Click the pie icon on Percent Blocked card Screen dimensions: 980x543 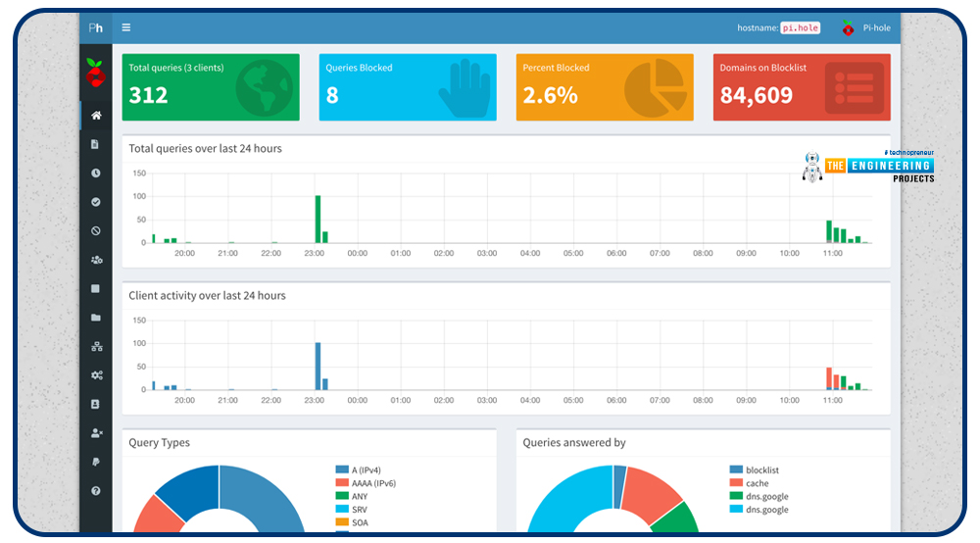pyautogui.click(x=655, y=88)
